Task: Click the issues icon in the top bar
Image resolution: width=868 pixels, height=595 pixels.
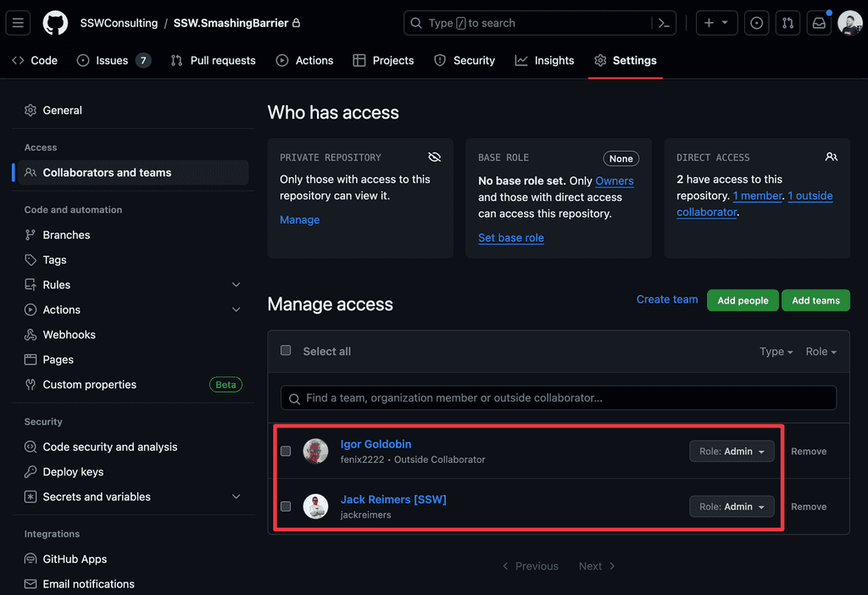Action: [756, 23]
